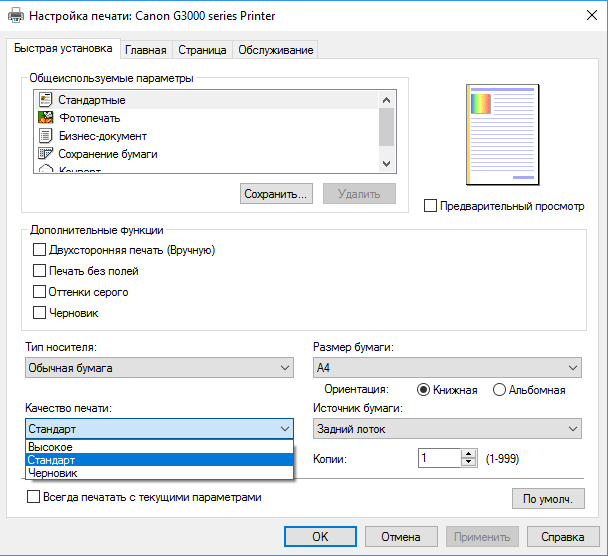Select the Фотопечать profile icon
The image size is (608, 556).
click(45, 117)
